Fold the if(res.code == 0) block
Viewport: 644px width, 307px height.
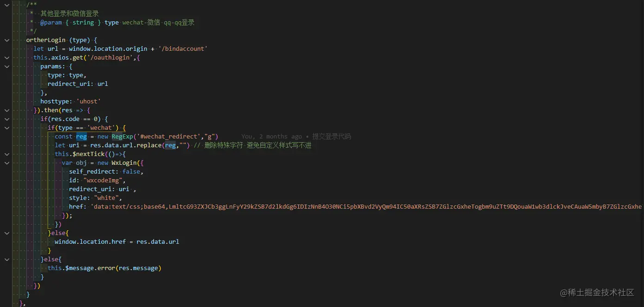click(6, 119)
